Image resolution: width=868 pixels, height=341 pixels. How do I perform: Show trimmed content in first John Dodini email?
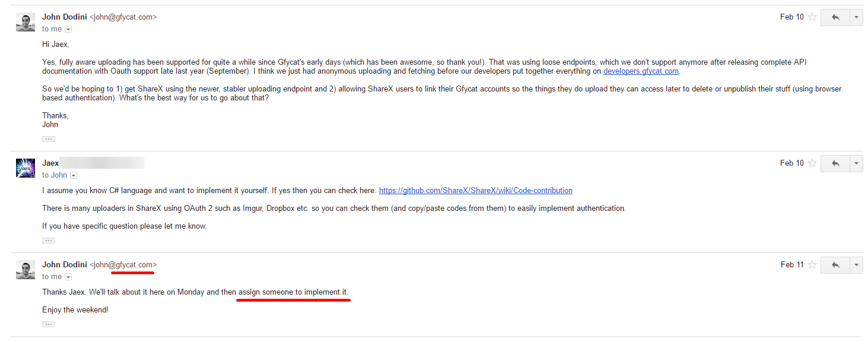49,139
